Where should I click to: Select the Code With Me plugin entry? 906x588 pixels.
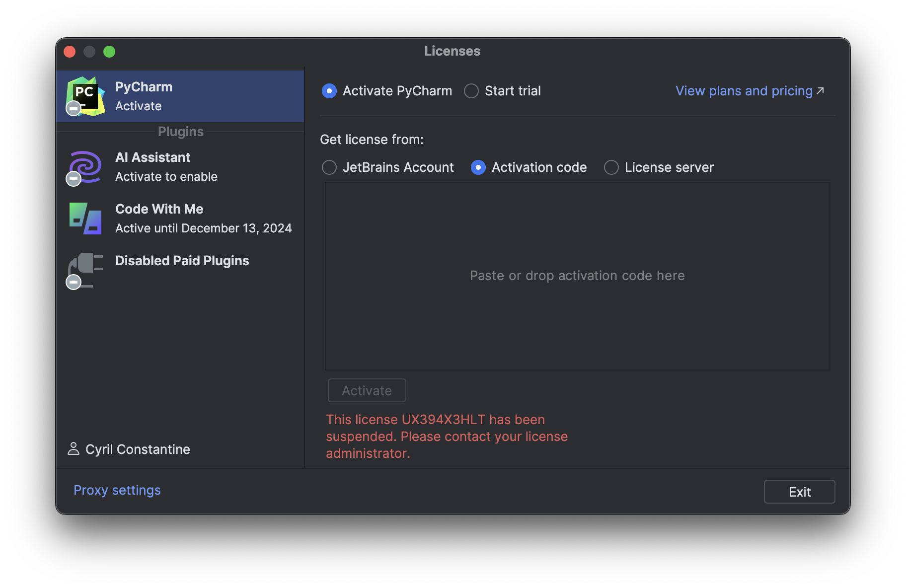[x=180, y=219]
